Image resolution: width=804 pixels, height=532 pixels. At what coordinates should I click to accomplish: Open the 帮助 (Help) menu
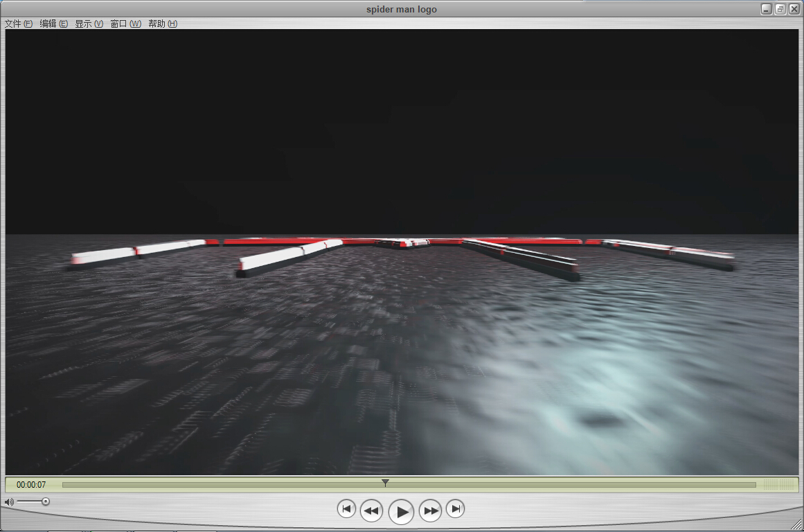(x=163, y=24)
